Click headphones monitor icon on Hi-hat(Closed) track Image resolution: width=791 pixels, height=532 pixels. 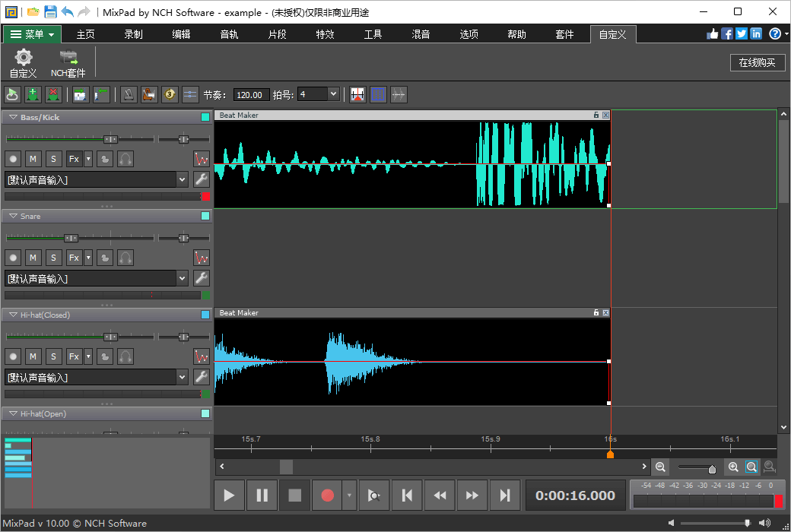tap(125, 356)
